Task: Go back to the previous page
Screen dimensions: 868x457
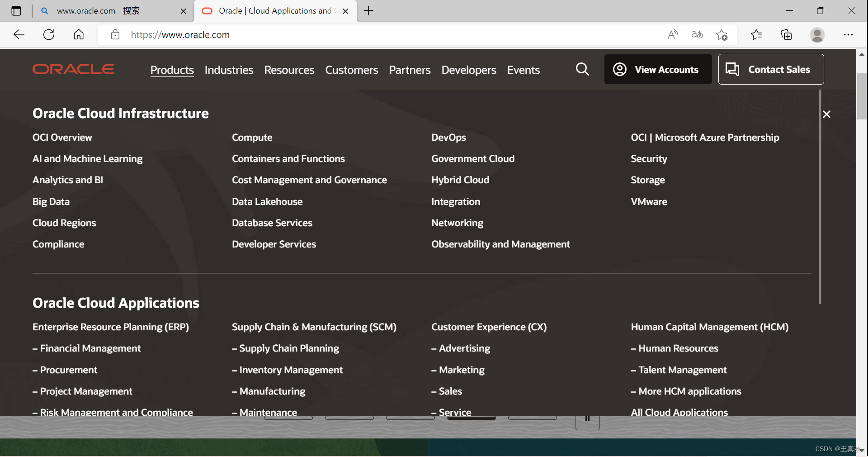Action: click(19, 35)
